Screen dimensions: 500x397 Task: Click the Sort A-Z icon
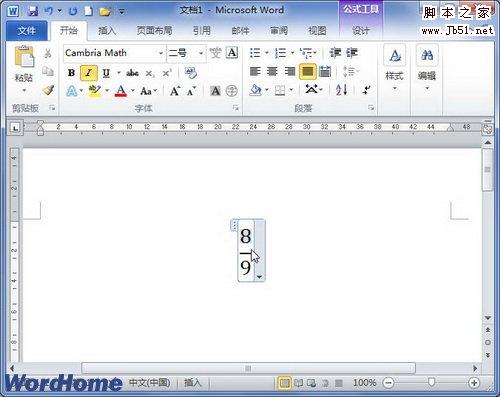point(342,90)
